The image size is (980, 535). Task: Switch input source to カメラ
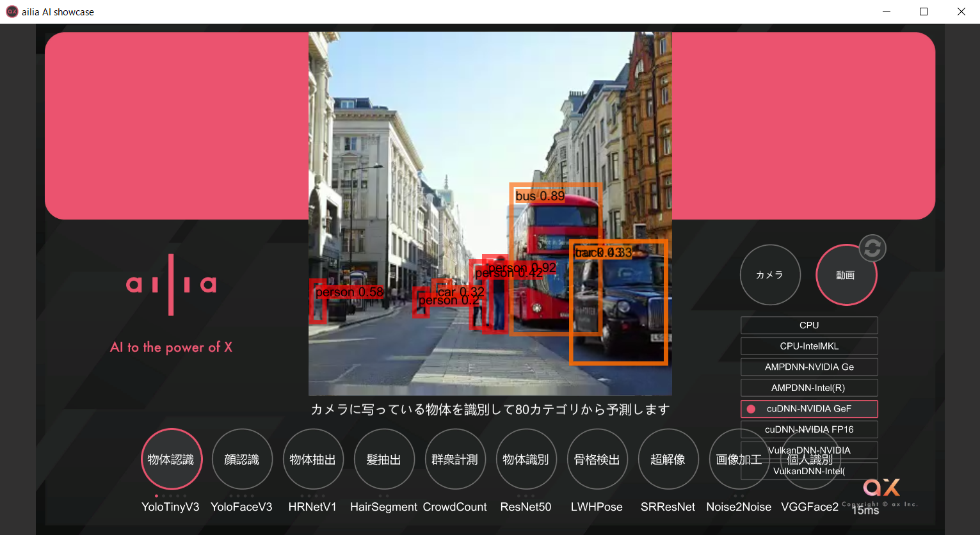[770, 275]
